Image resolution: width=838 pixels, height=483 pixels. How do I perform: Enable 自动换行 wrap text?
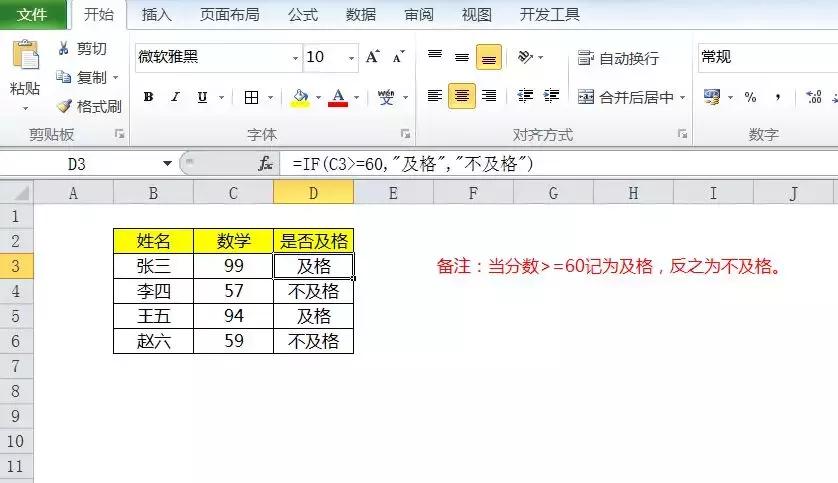tap(618, 58)
